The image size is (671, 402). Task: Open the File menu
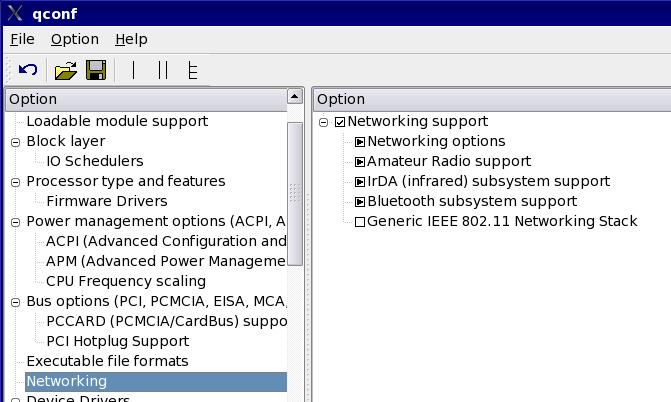[22, 39]
